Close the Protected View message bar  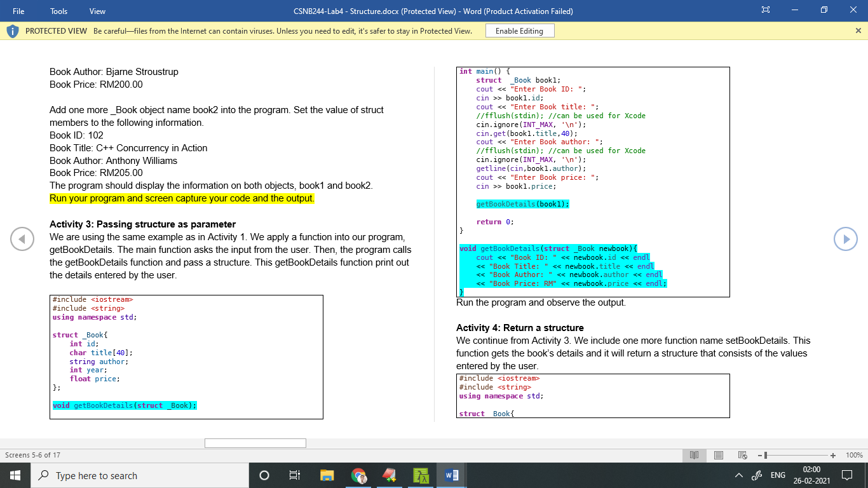858,30
